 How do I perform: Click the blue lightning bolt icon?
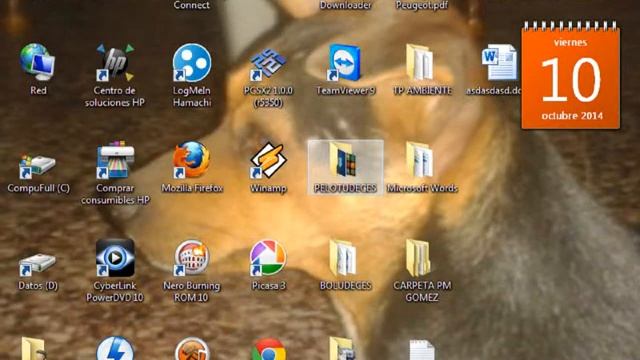pos(115,348)
